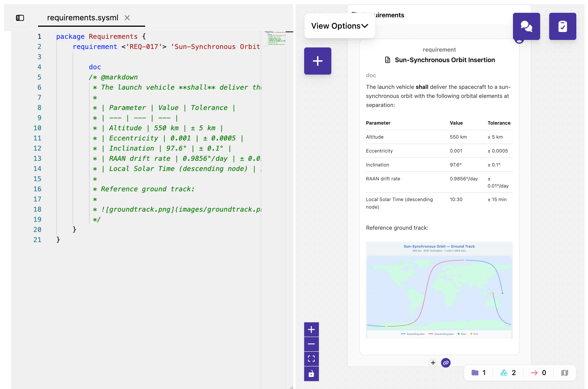Click the arrow relationships count indicator
This screenshot has height=389, width=588.
538,373
